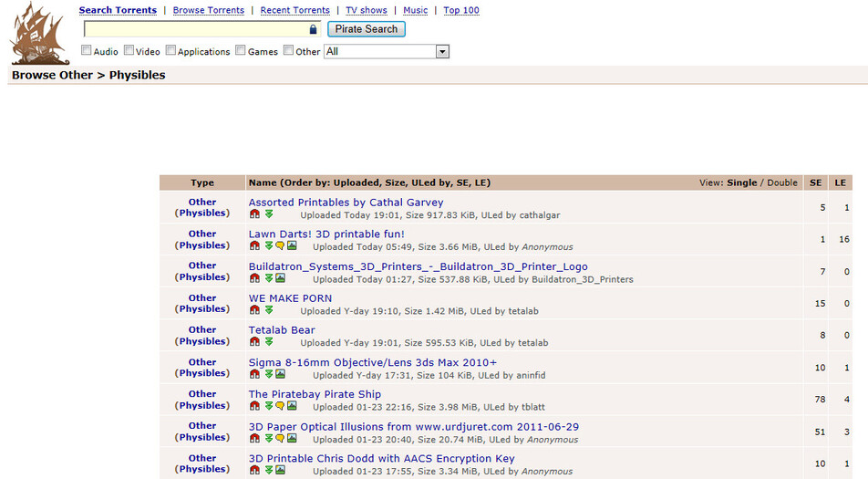Open the Top 100 list
This screenshot has height=479, width=868.
(x=461, y=10)
